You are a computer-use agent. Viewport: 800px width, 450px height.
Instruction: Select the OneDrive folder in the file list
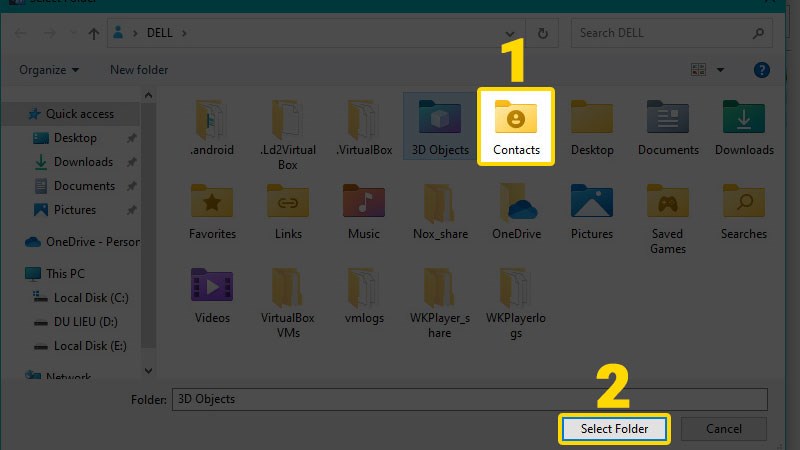pyautogui.click(x=516, y=212)
